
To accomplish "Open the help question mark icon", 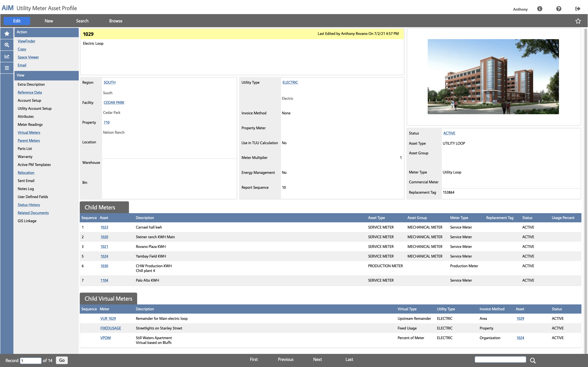I will coord(559,9).
